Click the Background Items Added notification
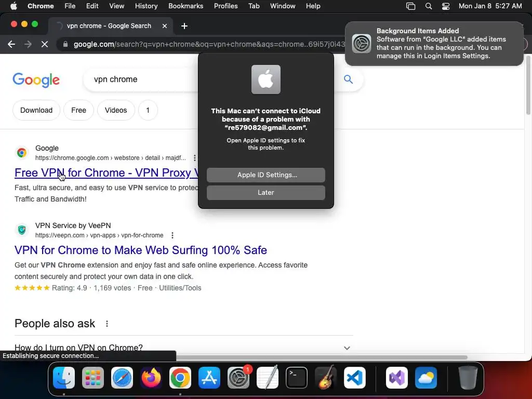 [434, 44]
